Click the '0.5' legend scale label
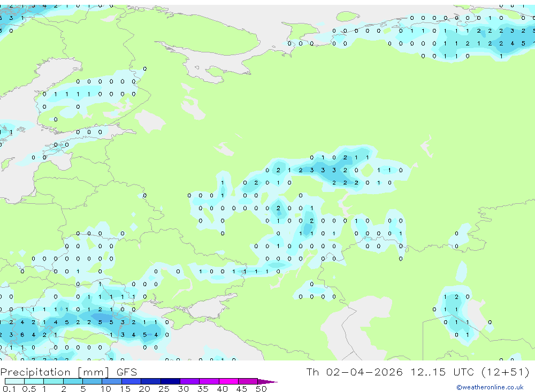This screenshot has width=535, height=392. click(x=29, y=389)
